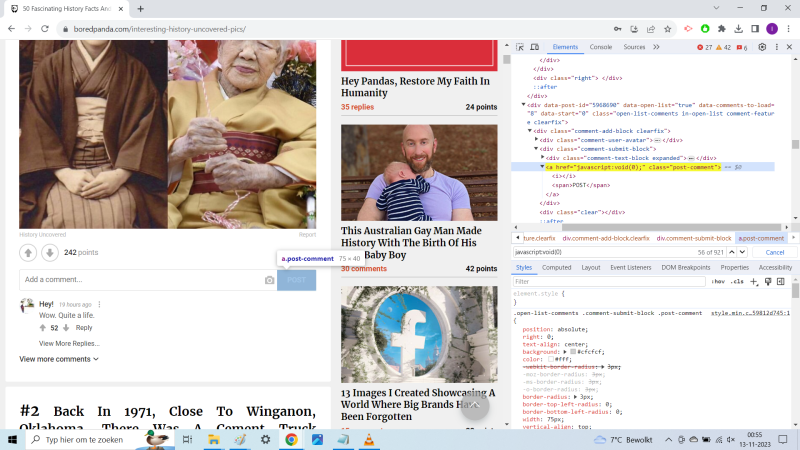Select the Elements tab
Screen dimensions: 800x450
[565, 47]
